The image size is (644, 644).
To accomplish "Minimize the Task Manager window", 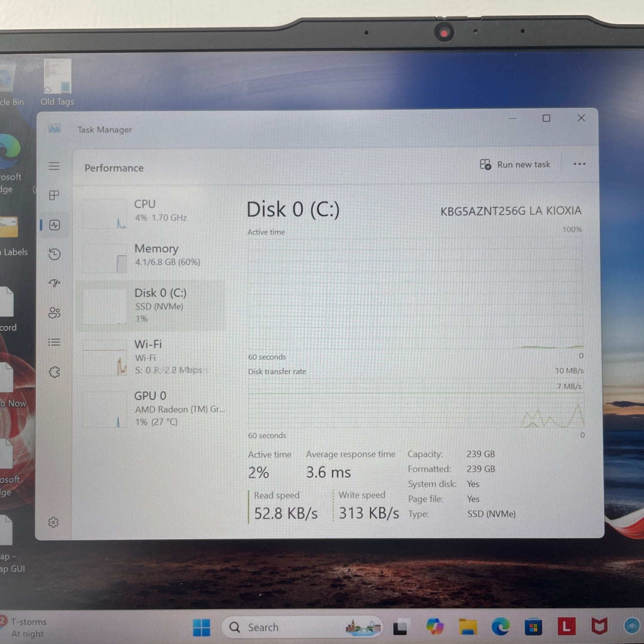I will 512,118.
